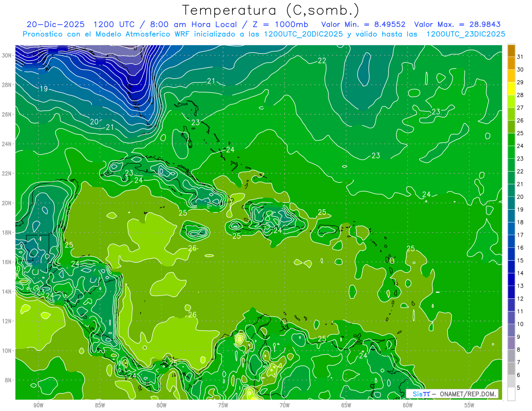This screenshot has width=532, height=411.
Task: Pick the yellow legend swatch between 28 and 29
Action: [511, 89]
